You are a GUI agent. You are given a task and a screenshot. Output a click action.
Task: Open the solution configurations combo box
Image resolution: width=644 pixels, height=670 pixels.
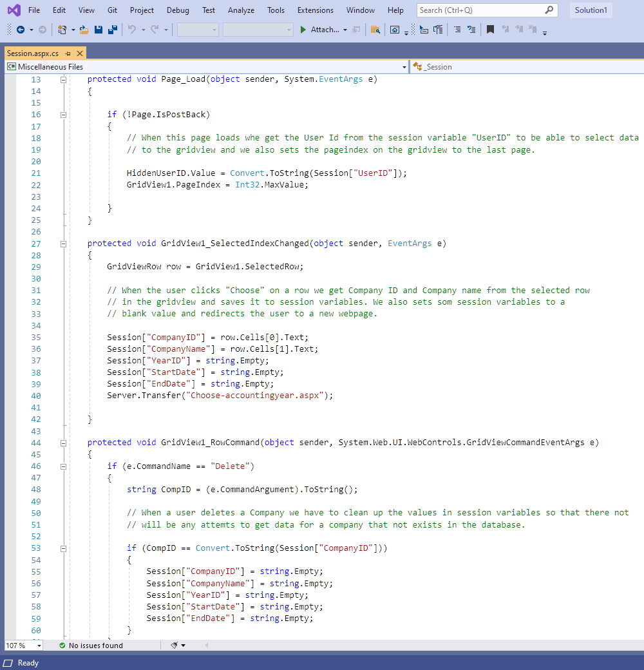[198, 30]
